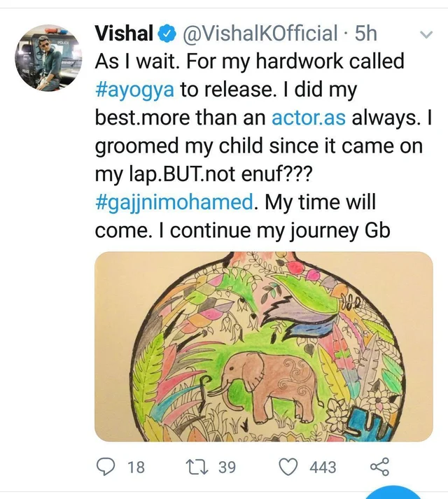This screenshot has width=448, height=499.
Task: Like the tweet with the heart
Action: tap(288, 467)
